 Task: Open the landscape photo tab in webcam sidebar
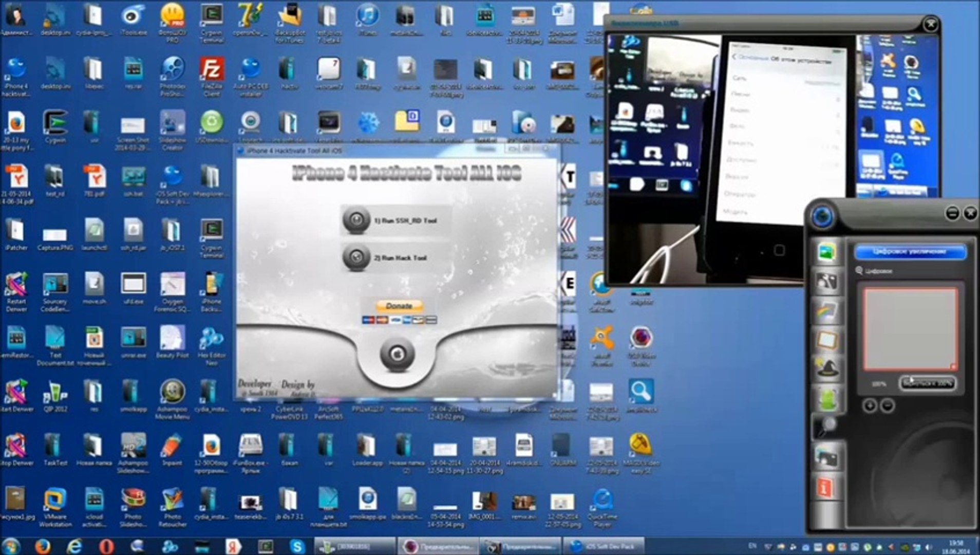tap(827, 252)
